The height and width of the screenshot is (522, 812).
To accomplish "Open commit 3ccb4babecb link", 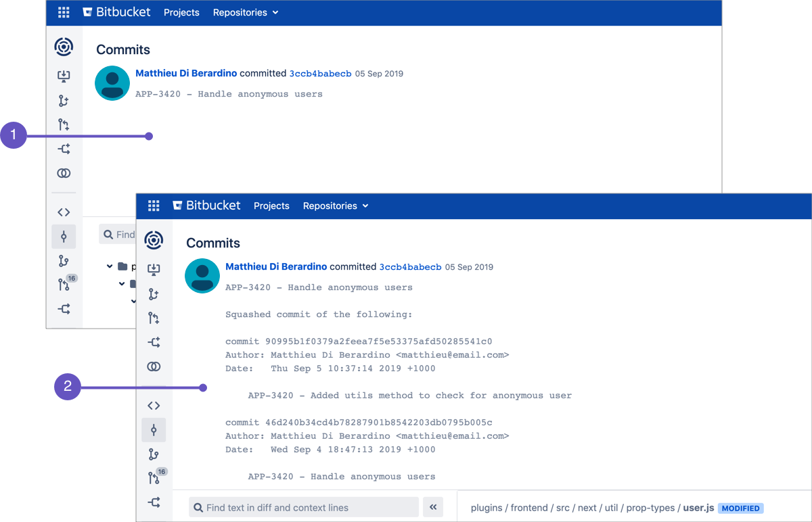I will point(410,266).
